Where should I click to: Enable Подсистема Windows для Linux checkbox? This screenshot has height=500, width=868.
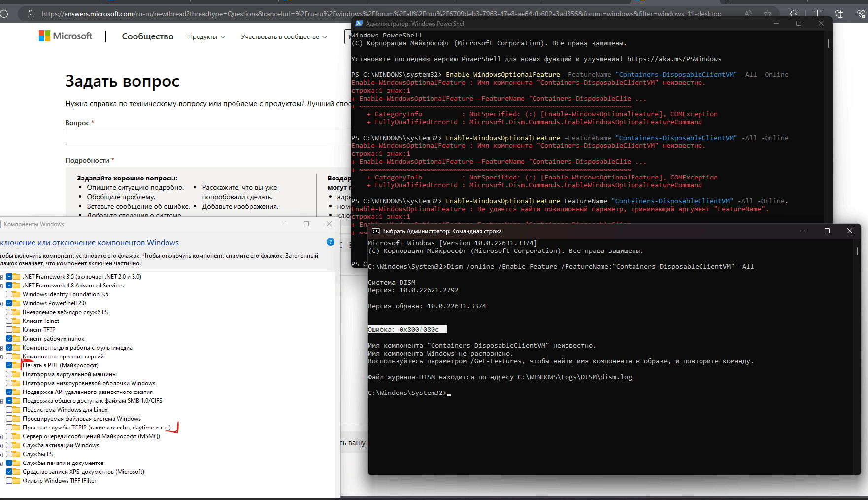point(9,410)
